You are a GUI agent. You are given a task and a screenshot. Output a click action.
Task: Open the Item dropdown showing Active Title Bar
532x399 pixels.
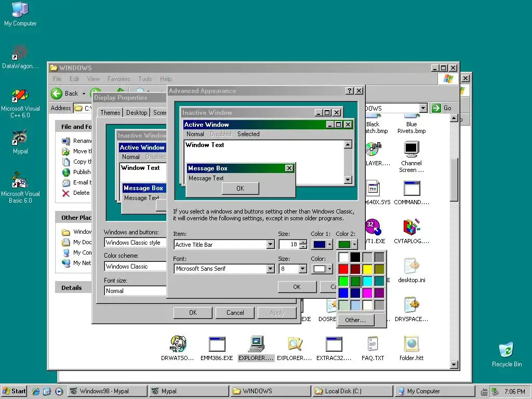(x=270, y=244)
